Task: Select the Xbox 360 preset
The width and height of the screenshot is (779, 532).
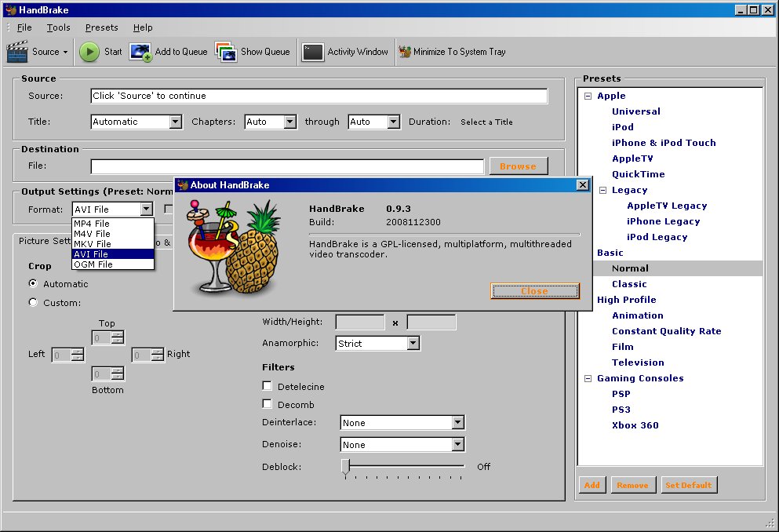Action: 635,426
